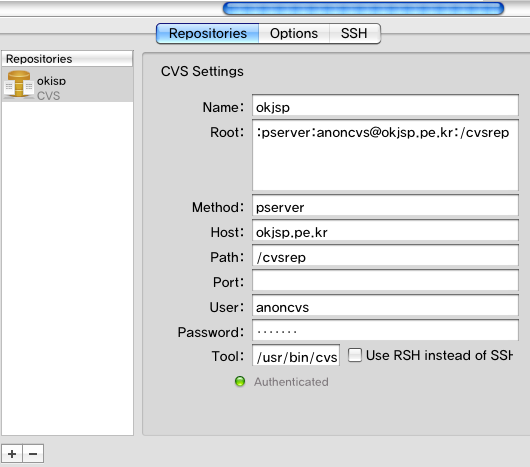Click the empty Port field

[x=385, y=280]
